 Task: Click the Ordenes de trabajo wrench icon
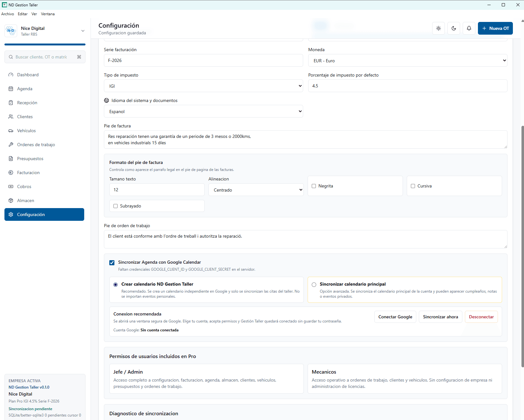click(x=11, y=145)
